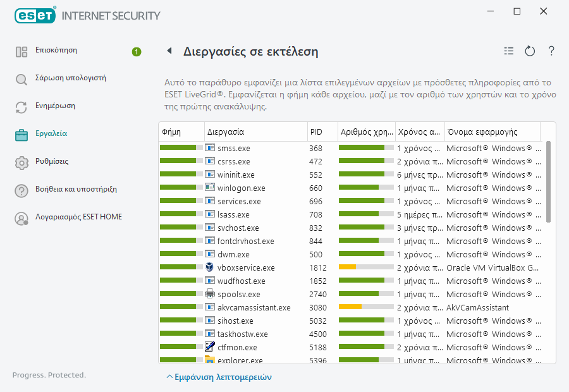The image size is (569, 392).
Task: Open the Ρυθμίσεις gear icon
Action: tap(21, 163)
